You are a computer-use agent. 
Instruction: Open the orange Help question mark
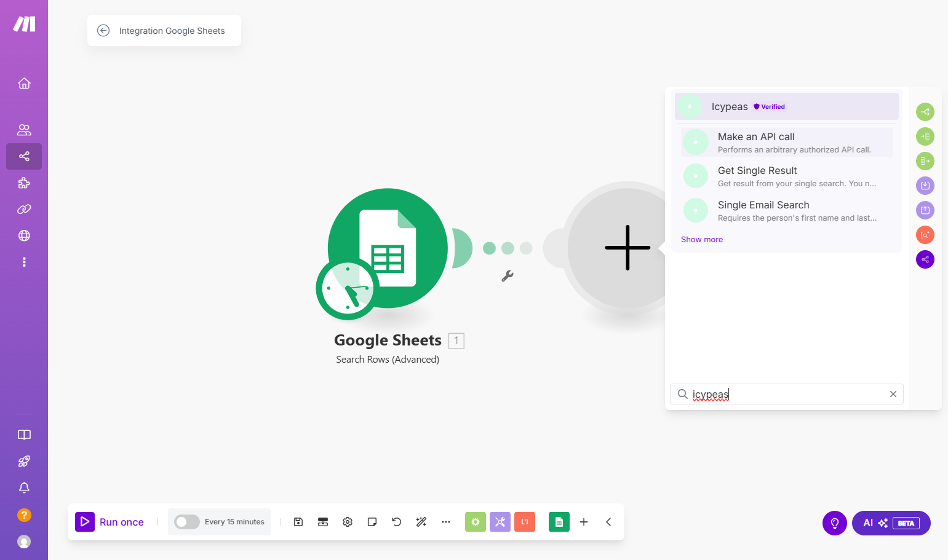click(24, 515)
